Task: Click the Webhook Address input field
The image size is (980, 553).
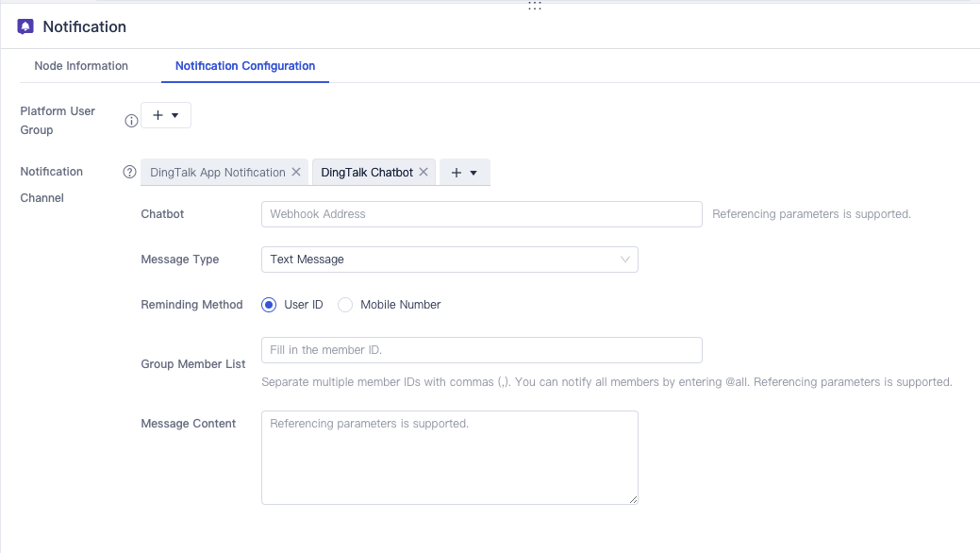Action: tap(481, 214)
